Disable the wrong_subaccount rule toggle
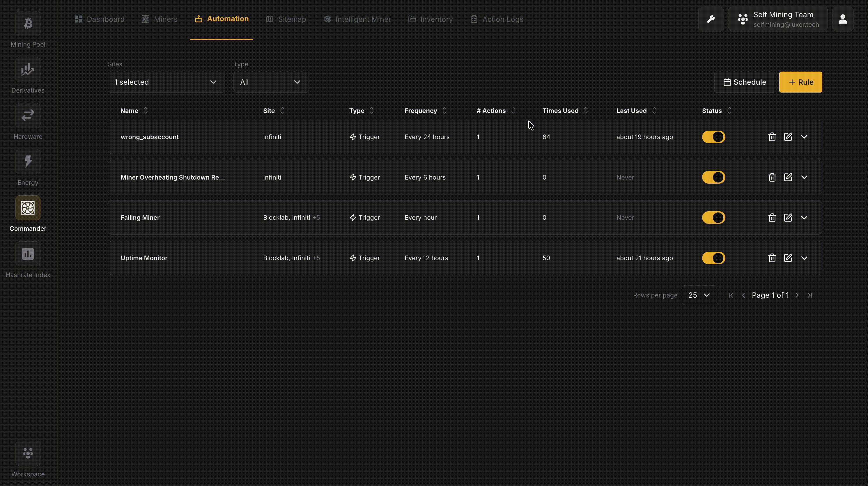 (713, 137)
